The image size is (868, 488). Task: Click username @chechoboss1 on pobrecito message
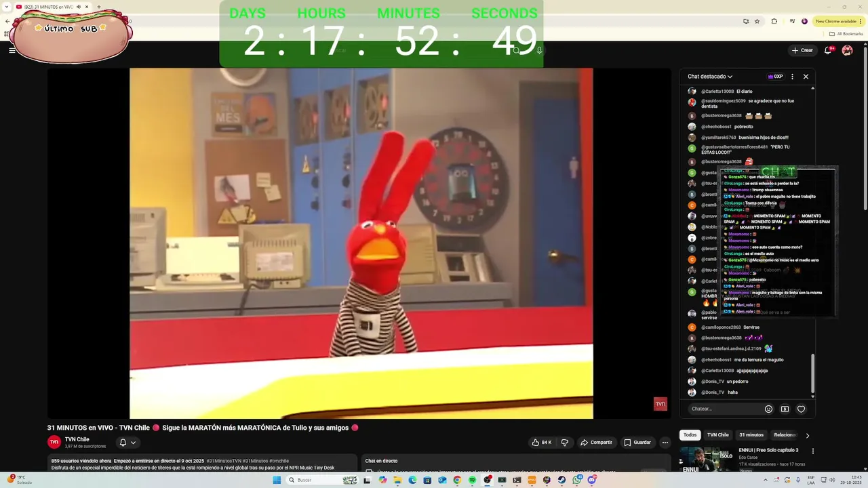point(717,127)
